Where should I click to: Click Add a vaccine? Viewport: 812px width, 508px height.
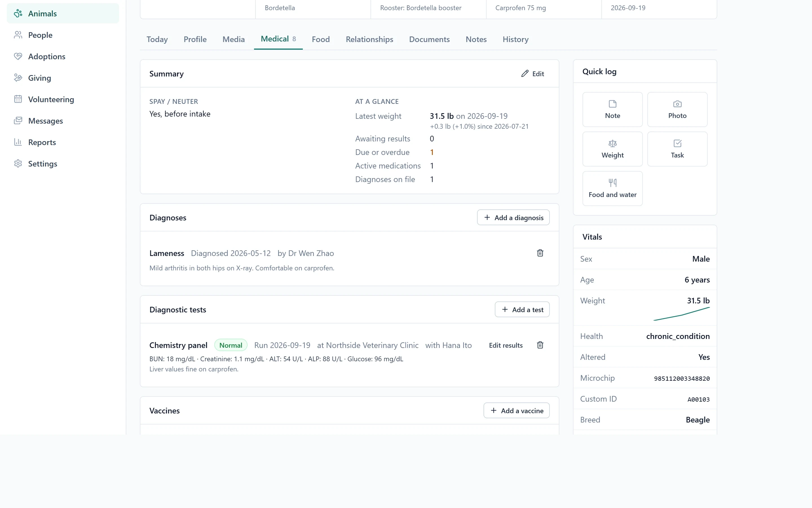517,411
